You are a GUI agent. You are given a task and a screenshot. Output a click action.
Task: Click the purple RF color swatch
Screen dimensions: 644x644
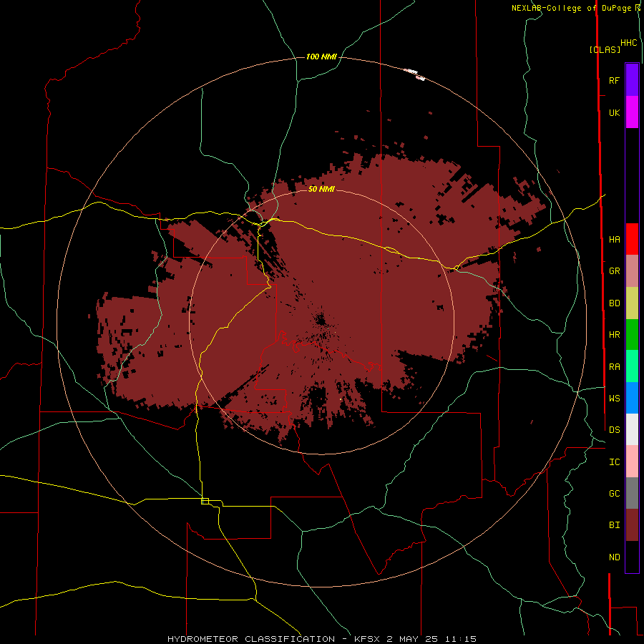(632, 80)
